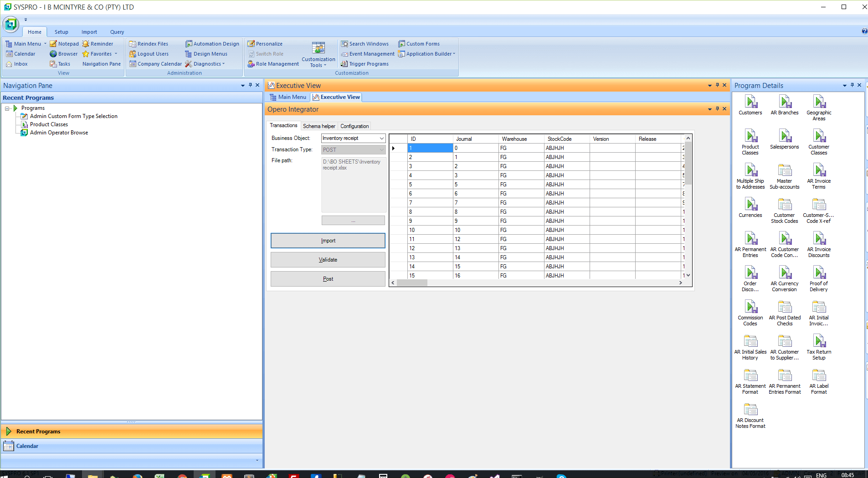This screenshot has height=478, width=868.
Task: Open AR Discount Notes Format icon
Action: (x=750, y=415)
